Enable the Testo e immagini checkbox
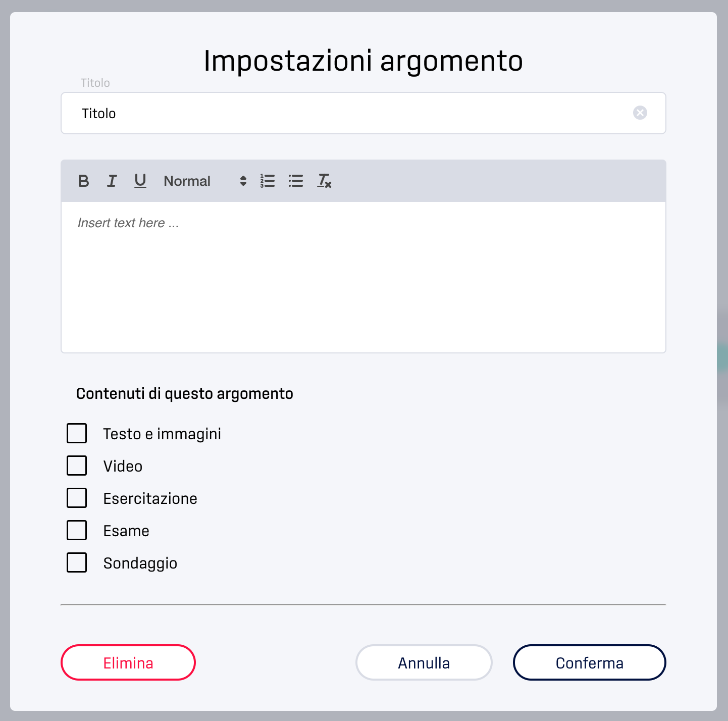 click(x=77, y=433)
